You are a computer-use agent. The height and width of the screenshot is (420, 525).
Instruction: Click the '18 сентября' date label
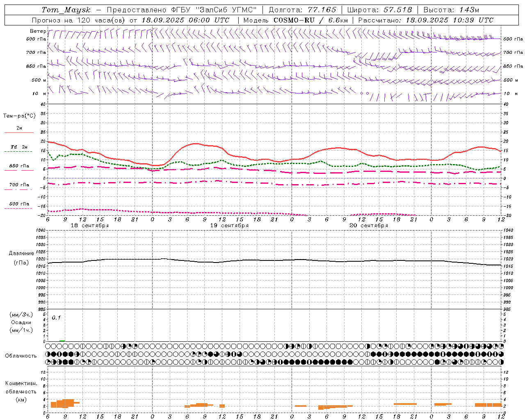coord(90,226)
